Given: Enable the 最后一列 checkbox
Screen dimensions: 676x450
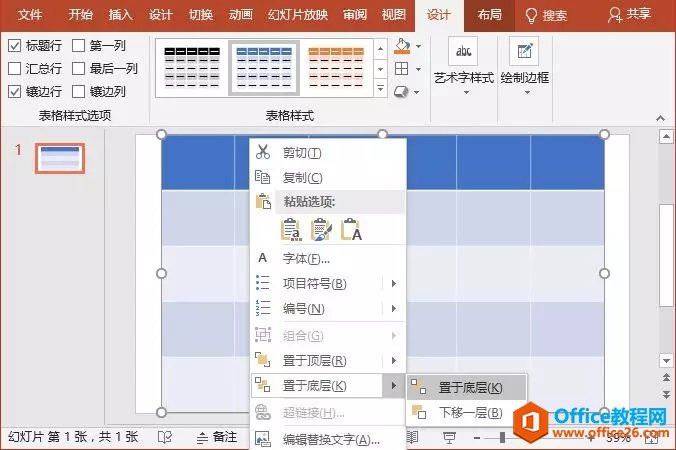Looking at the screenshot, I should tap(78, 68).
